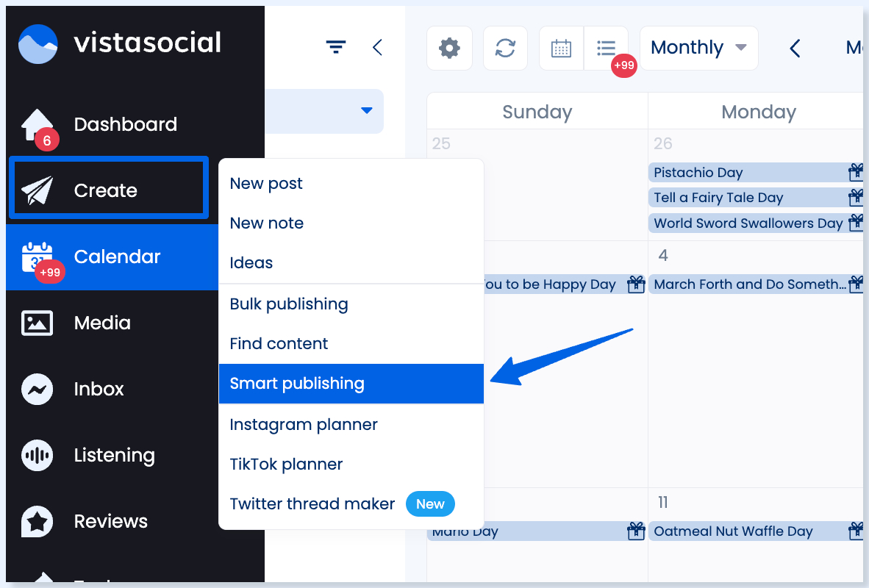Choose New post from Create menu
The width and height of the screenshot is (869, 588).
pos(266,184)
